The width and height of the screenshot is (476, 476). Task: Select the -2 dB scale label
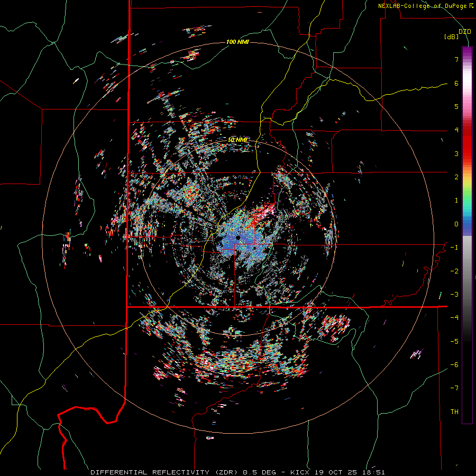[454, 271]
